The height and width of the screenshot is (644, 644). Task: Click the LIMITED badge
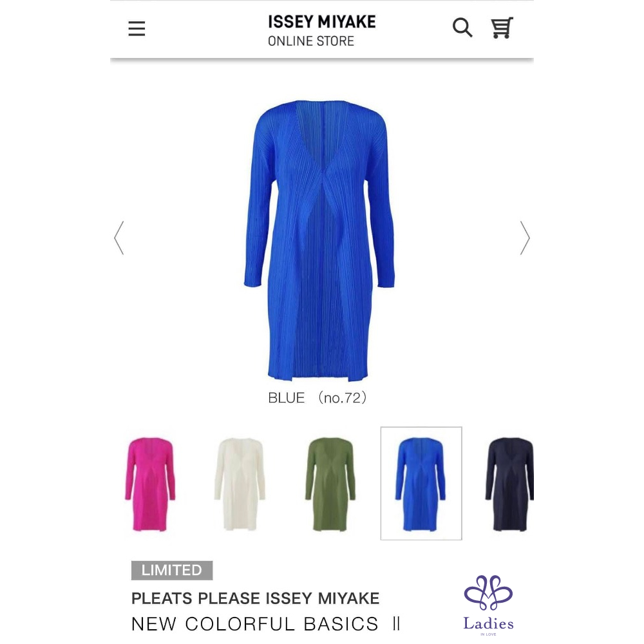[172, 570]
